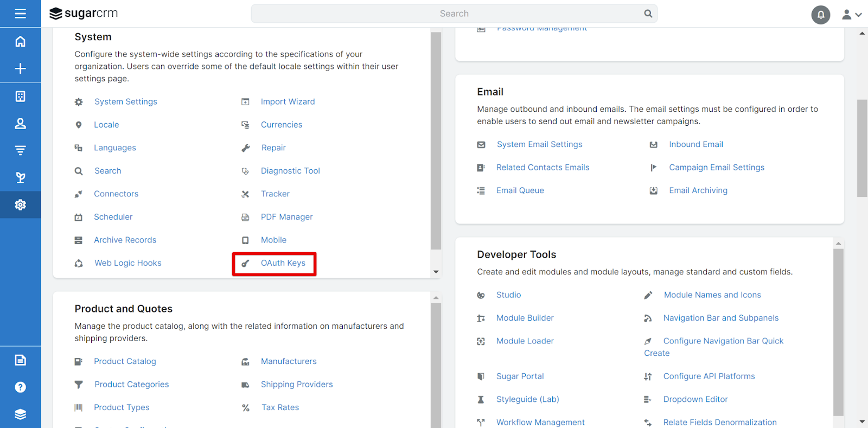The height and width of the screenshot is (428, 868).
Task: Open Styleguide (Lab) link
Action: click(x=528, y=399)
